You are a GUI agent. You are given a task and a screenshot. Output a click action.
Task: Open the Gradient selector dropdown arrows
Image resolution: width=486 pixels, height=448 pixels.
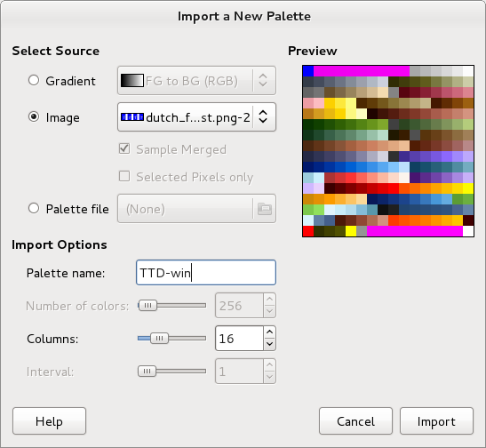[x=263, y=80]
